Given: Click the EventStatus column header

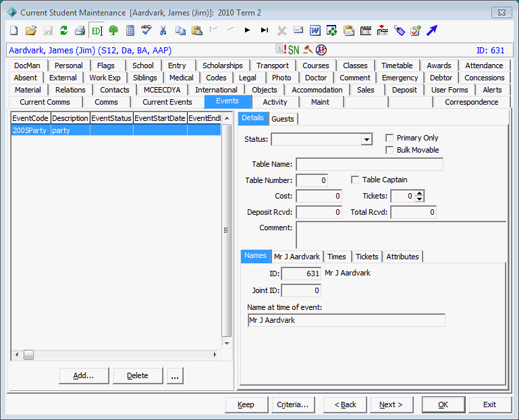Looking at the screenshot, I should click(111, 118).
